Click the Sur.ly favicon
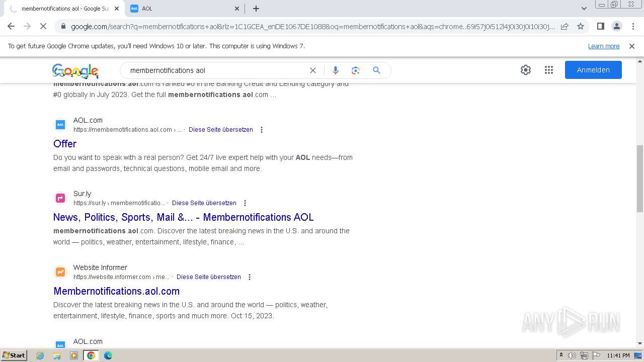 tap(60, 198)
